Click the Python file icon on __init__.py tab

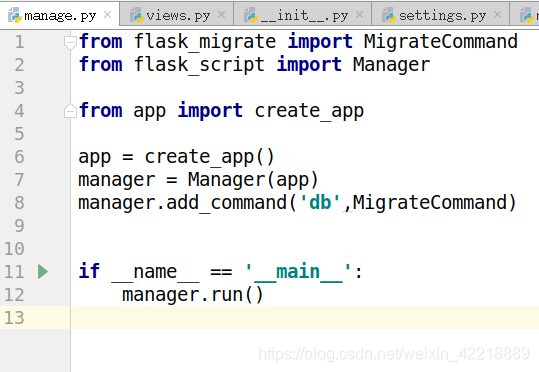251,15
